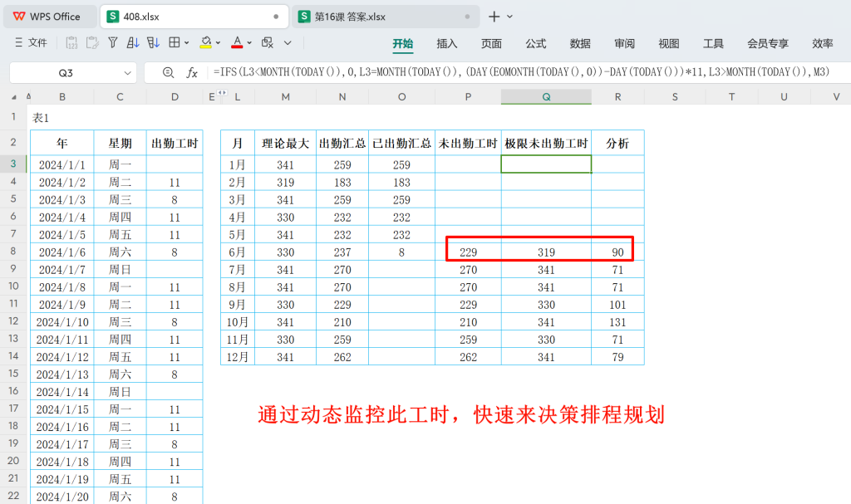Select cell containing 6月

[237, 252]
